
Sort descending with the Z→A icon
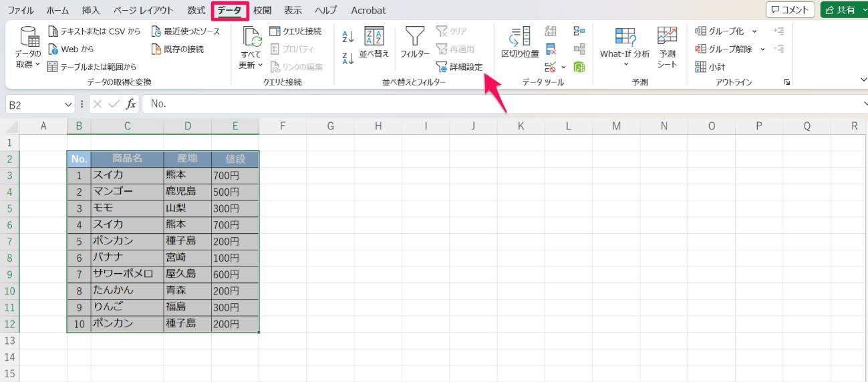[x=347, y=58]
